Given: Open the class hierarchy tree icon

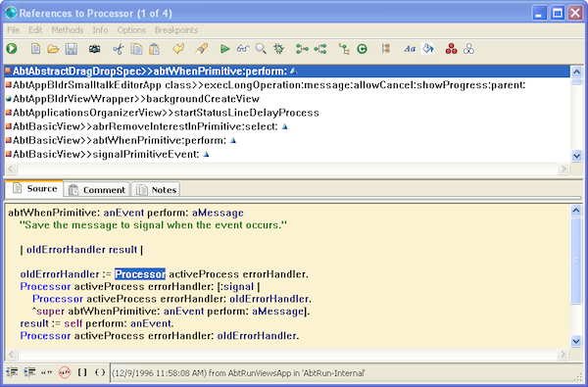Looking at the screenshot, I should click(x=344, y=49).
